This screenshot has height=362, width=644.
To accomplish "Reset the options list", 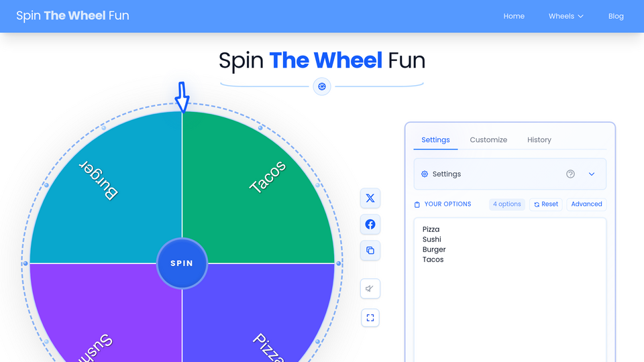I will [546, 204].
